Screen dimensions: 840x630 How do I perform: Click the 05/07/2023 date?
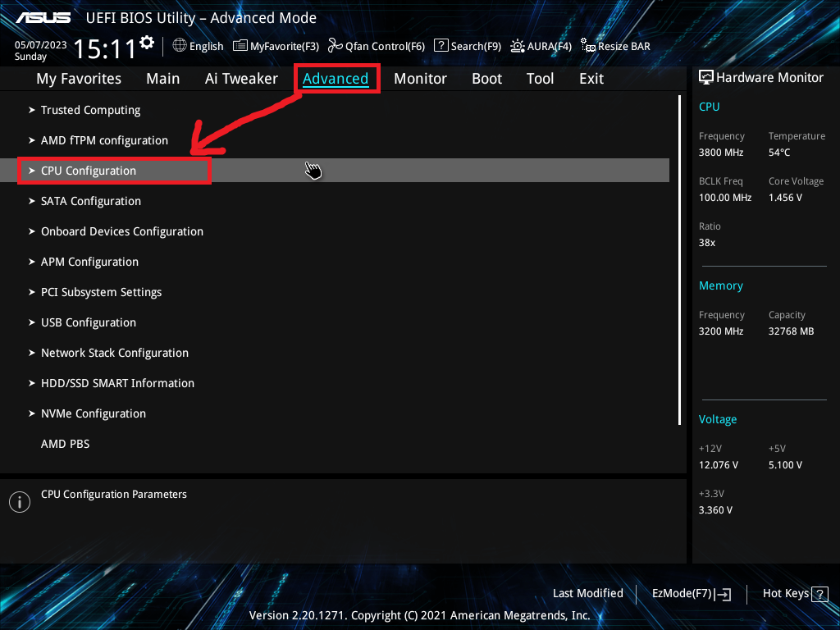pos(41,45)
